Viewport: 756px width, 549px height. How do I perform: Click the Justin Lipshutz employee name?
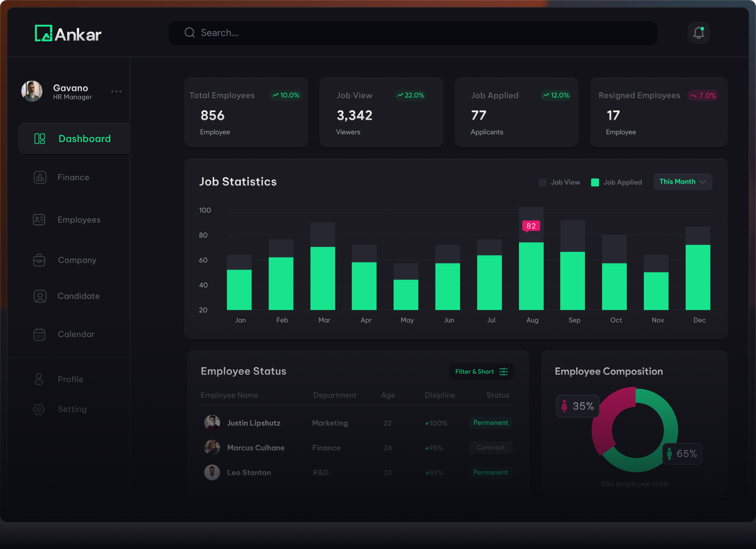pos(253,423)
